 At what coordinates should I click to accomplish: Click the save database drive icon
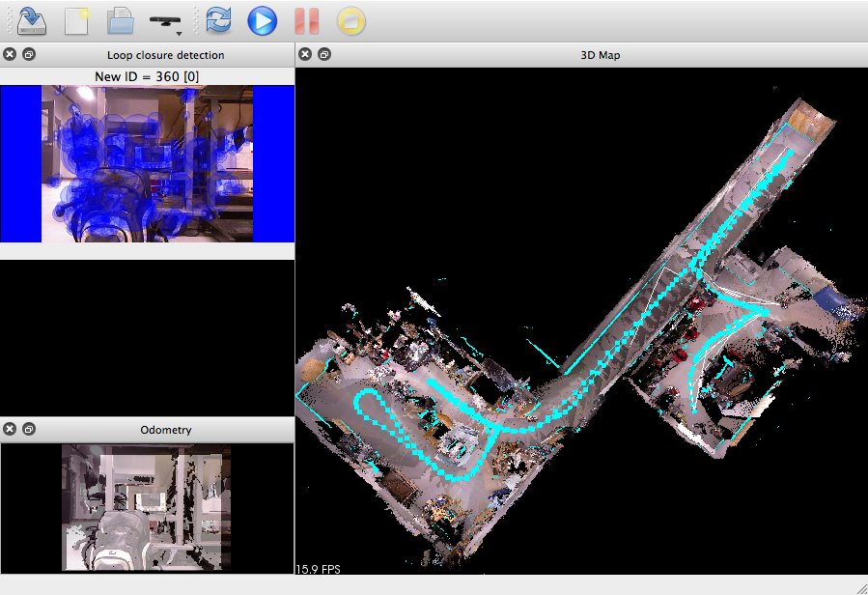coord(32,20)
